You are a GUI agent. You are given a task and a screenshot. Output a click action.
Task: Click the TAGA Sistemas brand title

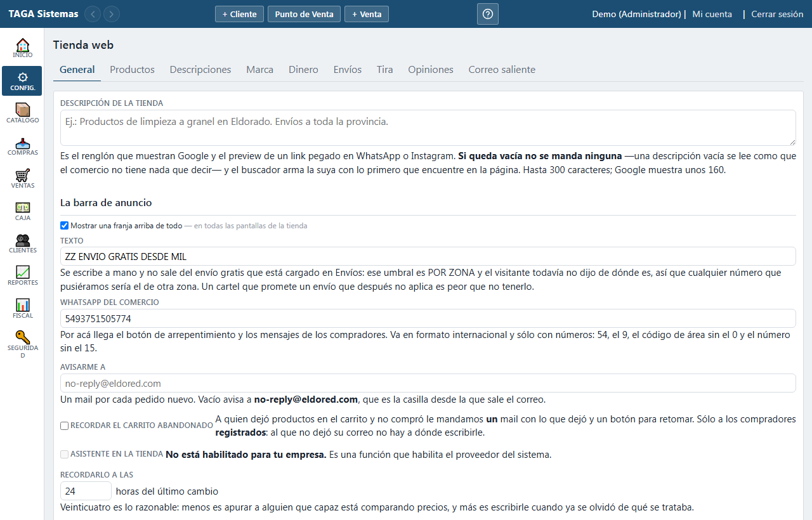(x=44, y=14)
